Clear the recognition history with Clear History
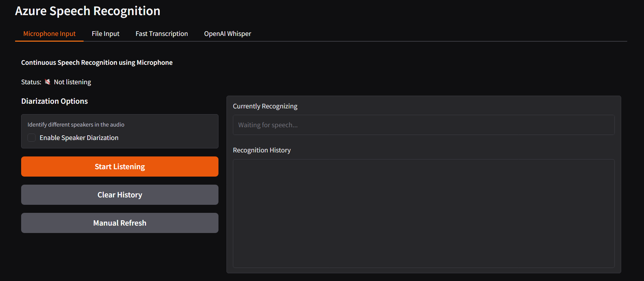The height and width of the screenshot is (281, 644). coord(119,195)
